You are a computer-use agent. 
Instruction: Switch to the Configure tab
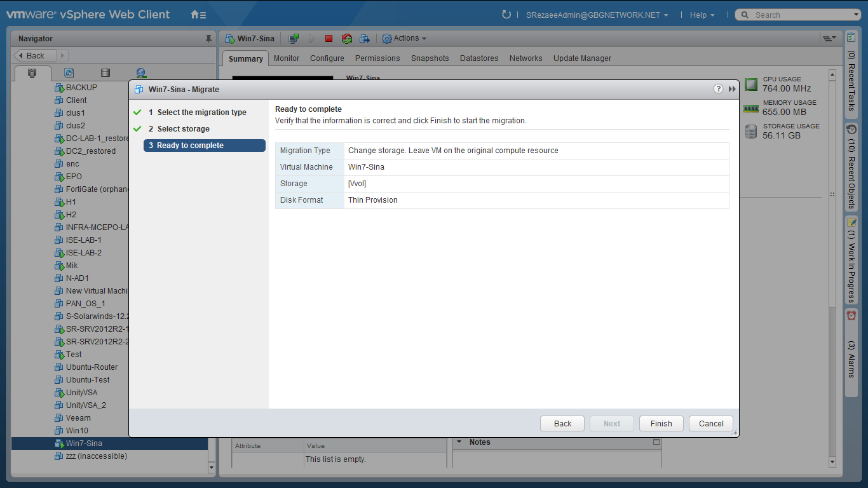pyautogui.click(x=327, y=58)
